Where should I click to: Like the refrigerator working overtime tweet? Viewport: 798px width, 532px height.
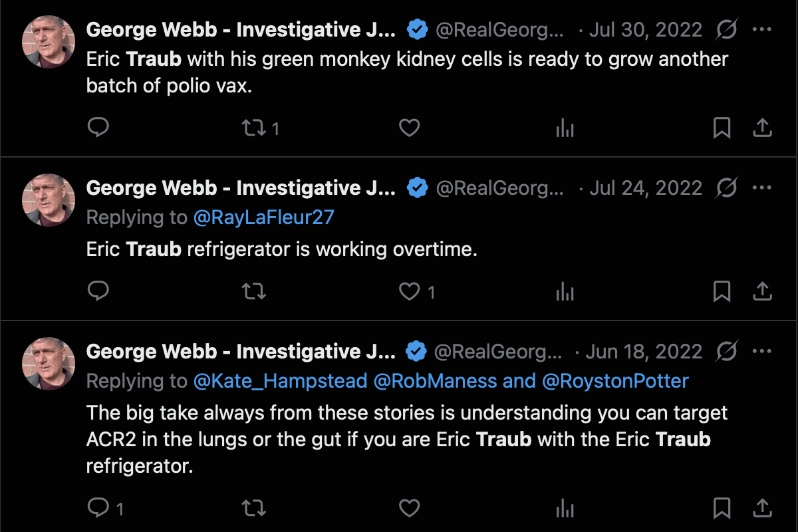point(409,291)
